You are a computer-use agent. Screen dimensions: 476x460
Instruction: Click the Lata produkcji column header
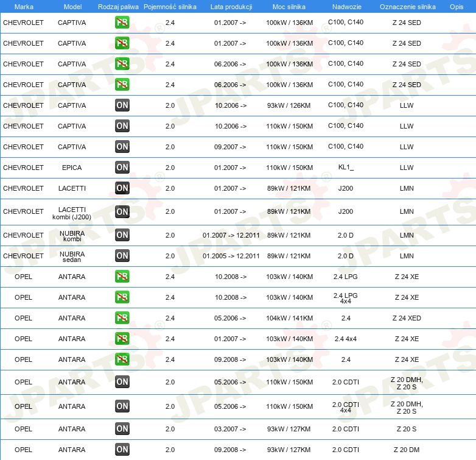(x=231, y=7)
